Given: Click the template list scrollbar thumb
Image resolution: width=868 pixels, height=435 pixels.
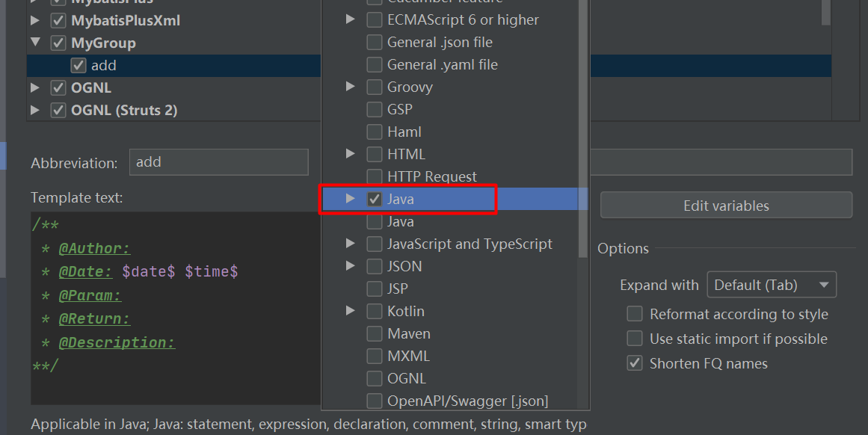Looking at the screenshot, I should pyautogui.click(x=825, y=12).
